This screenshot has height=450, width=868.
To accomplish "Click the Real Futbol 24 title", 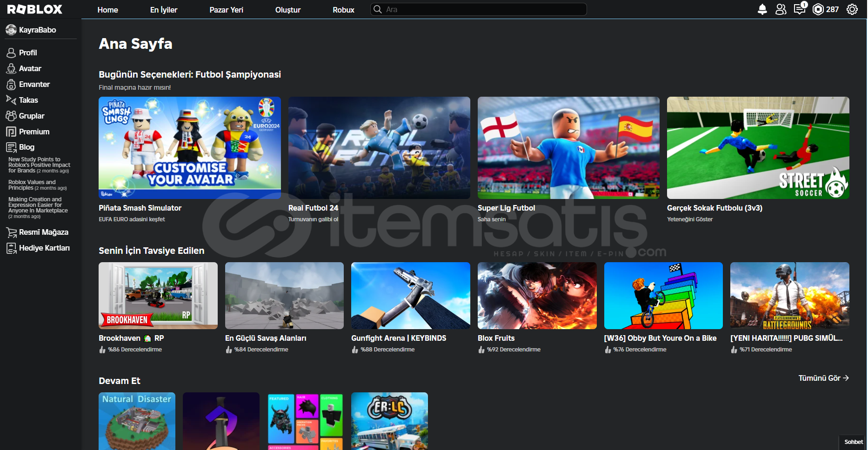I will (313, 208).
